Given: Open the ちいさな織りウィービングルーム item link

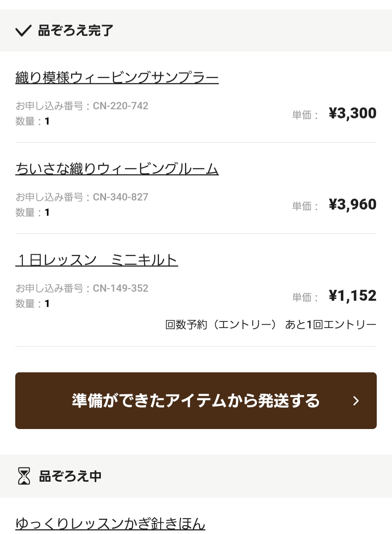Looking at the screenshot, I should (117, 169).
